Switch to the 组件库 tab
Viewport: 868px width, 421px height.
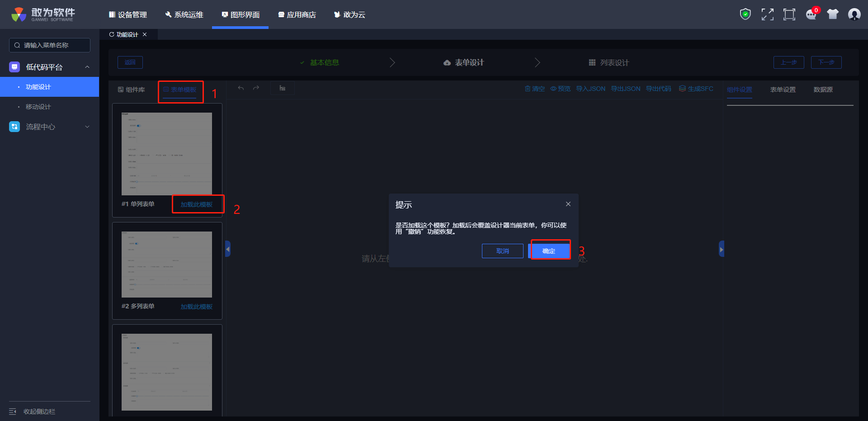(131, 90)
